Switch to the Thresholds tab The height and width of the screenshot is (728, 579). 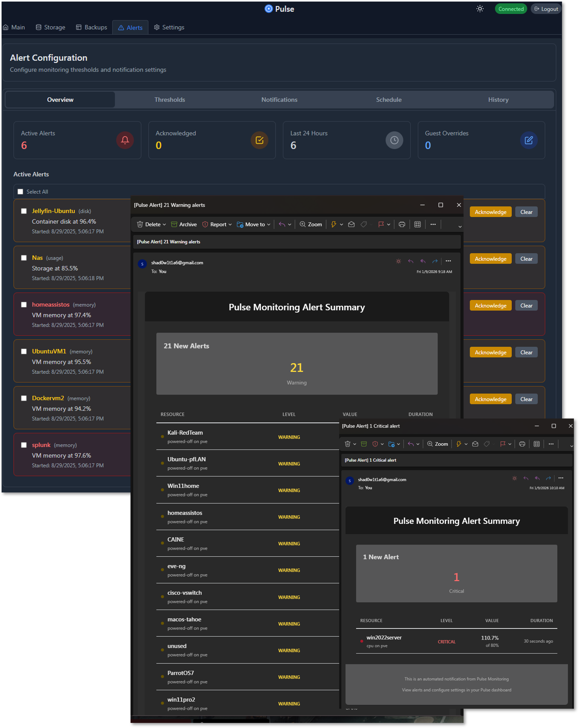(x=170, y=99)
